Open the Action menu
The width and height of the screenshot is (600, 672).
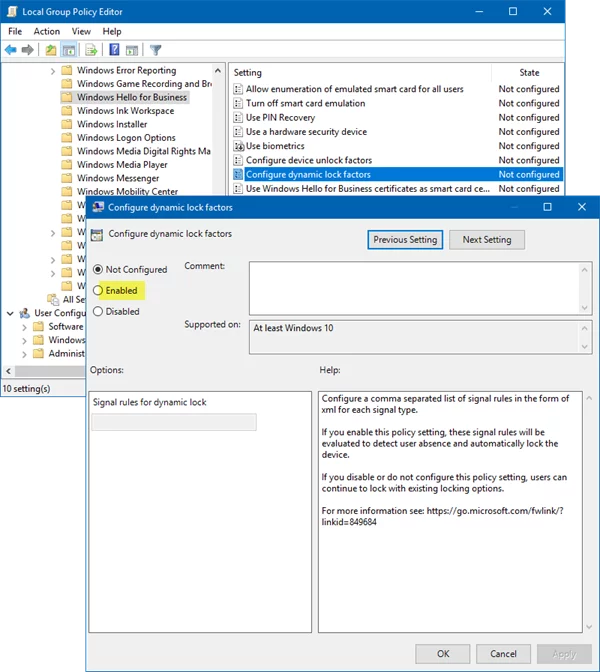(x=47, y=31)
